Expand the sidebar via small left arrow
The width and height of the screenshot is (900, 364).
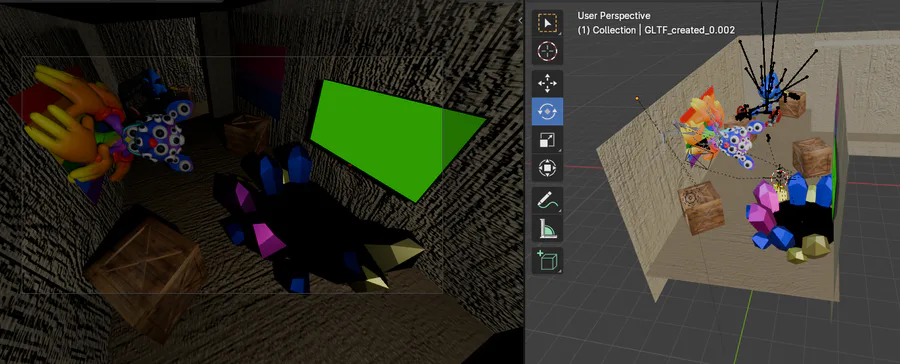click(x=520, y=20)
